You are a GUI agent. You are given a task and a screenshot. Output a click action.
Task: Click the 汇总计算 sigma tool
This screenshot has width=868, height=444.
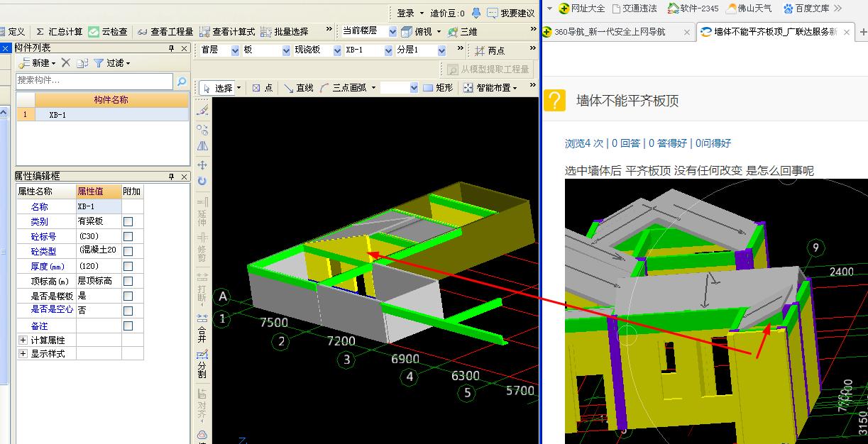click(59, 31)
